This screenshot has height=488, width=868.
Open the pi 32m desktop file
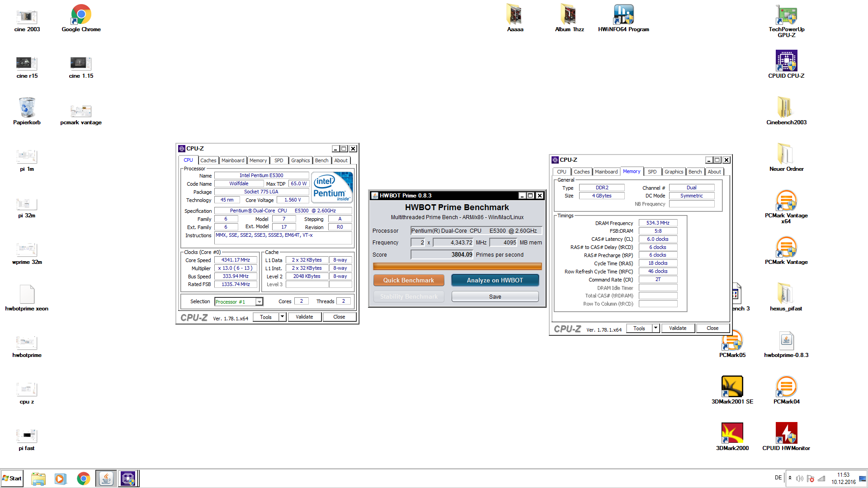click(27, 207)
